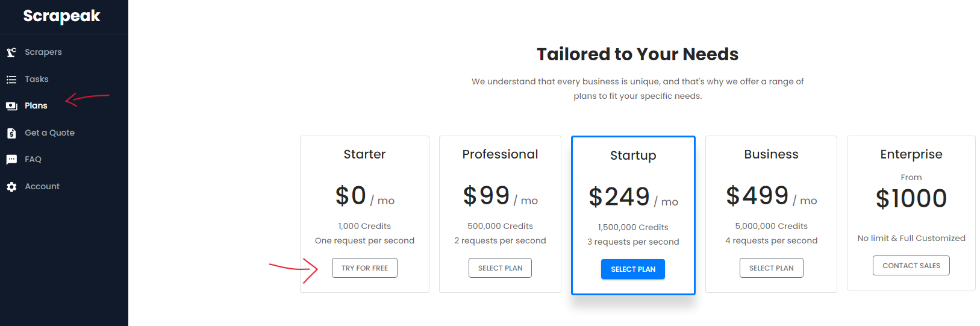
Task: Select the Professional $99 plan
Action: (500, 268)
